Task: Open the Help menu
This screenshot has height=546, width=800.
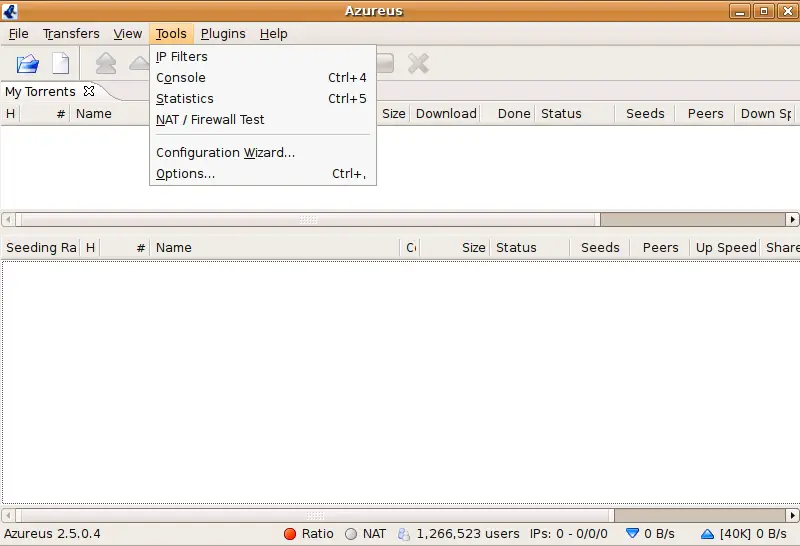Action: tap(273, 34)
